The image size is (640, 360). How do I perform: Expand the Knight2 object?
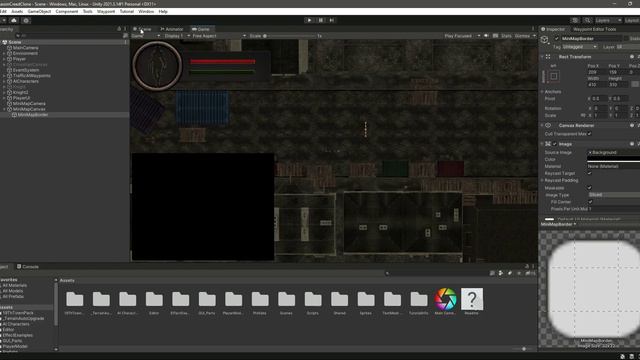point(4,92)
